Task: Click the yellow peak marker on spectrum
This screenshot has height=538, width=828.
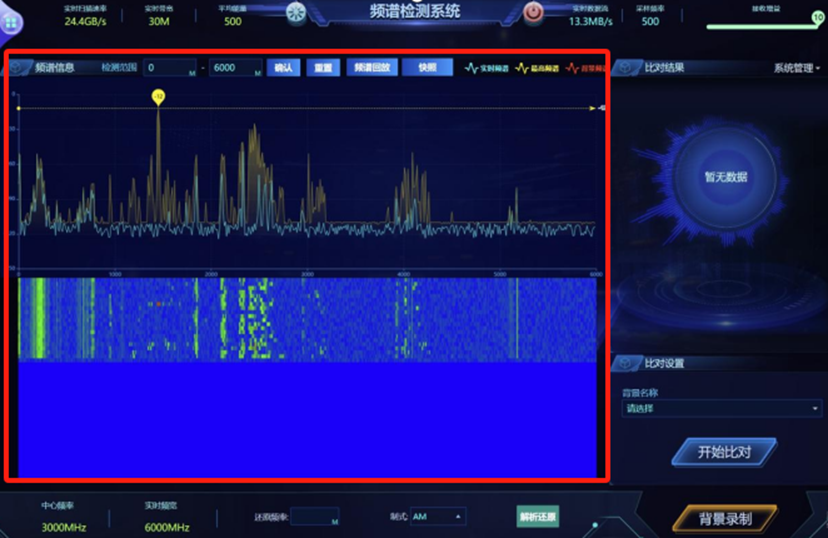Action: pyautogui.click(x=158, y=97)
